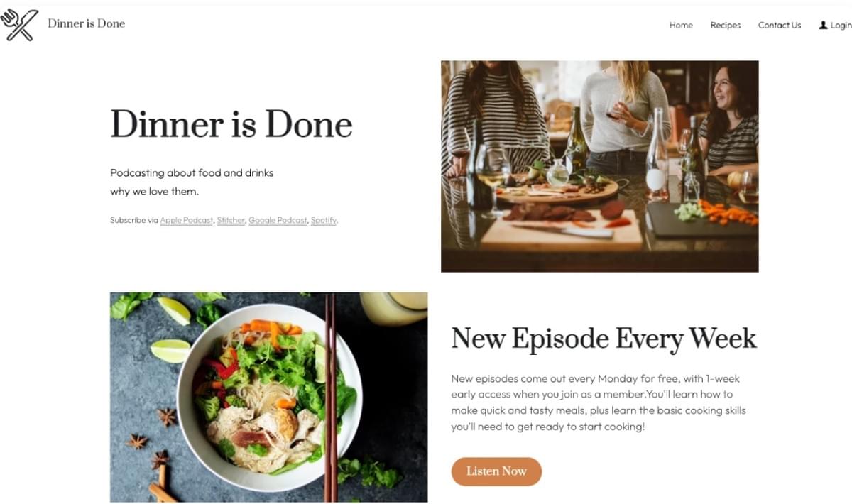Click the podcasting tagline text

click(x=192, y=182)
